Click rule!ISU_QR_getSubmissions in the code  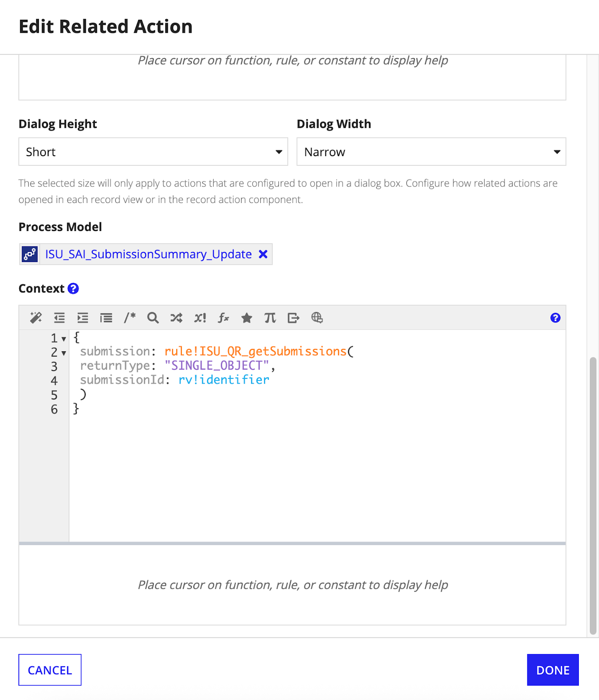255,351
